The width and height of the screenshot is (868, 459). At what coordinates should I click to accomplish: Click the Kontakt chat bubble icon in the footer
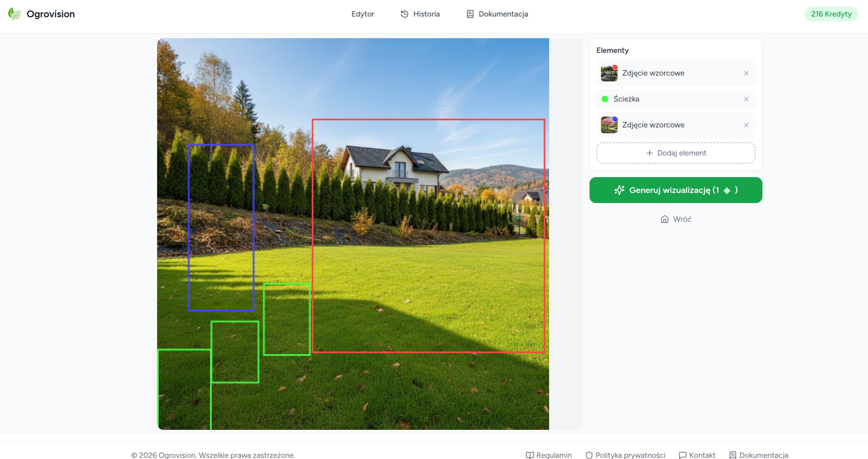point(682,455)
